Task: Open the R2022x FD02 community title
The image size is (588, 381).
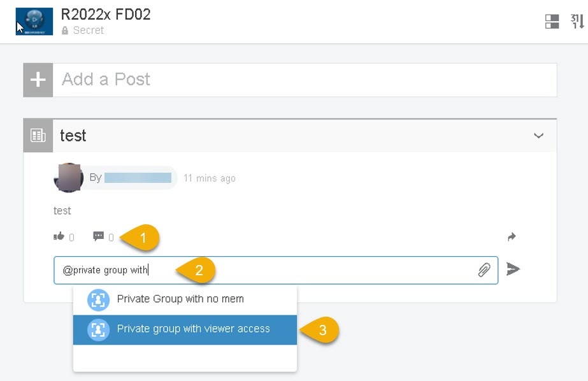Action: tap(106, 14)
